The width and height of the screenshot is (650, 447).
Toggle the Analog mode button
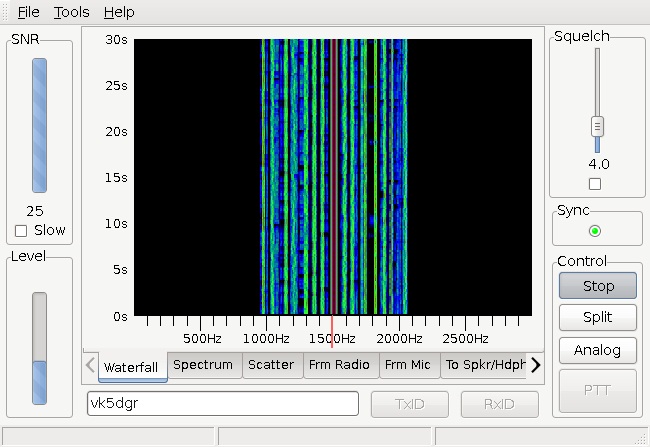coord(597,350)
